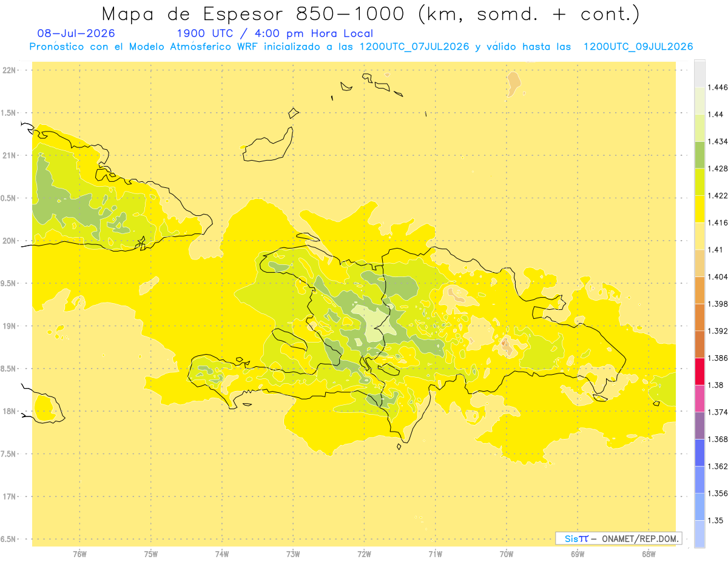The width and height of the screenshot is (728, 562).
Task: Click the latitude label '20N'
Action: coord(8,241)
